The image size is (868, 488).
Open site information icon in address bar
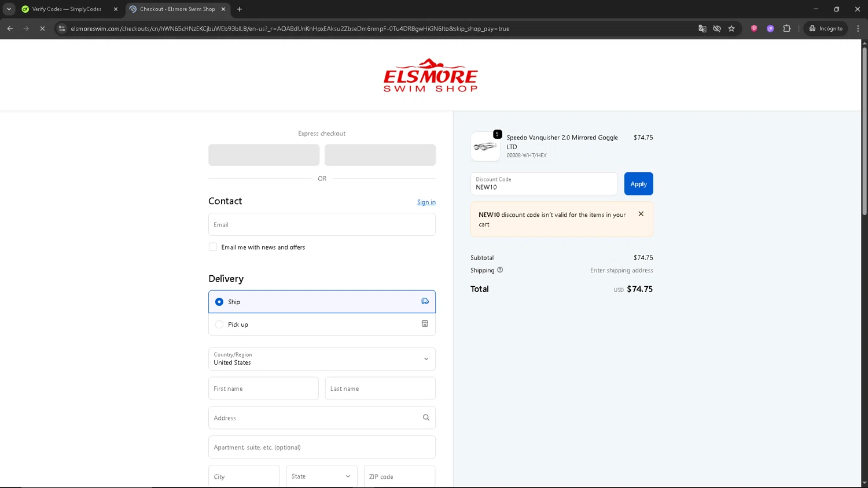(62, 28)
